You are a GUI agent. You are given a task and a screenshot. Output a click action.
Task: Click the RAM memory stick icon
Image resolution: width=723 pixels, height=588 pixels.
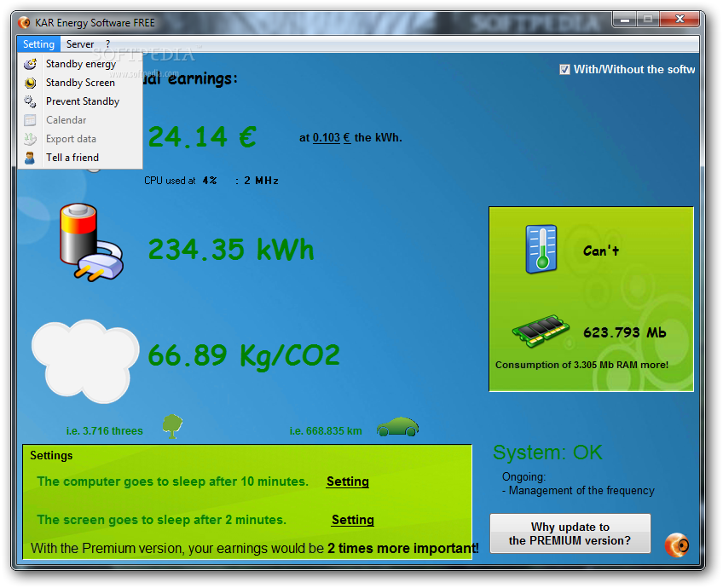point(541,331)
